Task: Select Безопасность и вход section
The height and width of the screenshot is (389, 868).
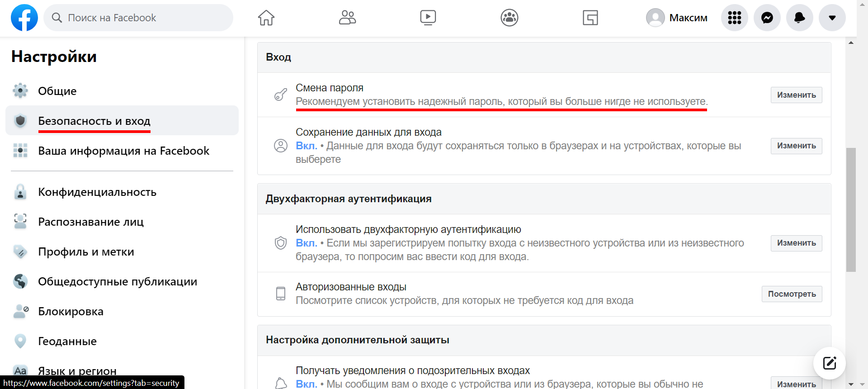Action: click(122, 121)
